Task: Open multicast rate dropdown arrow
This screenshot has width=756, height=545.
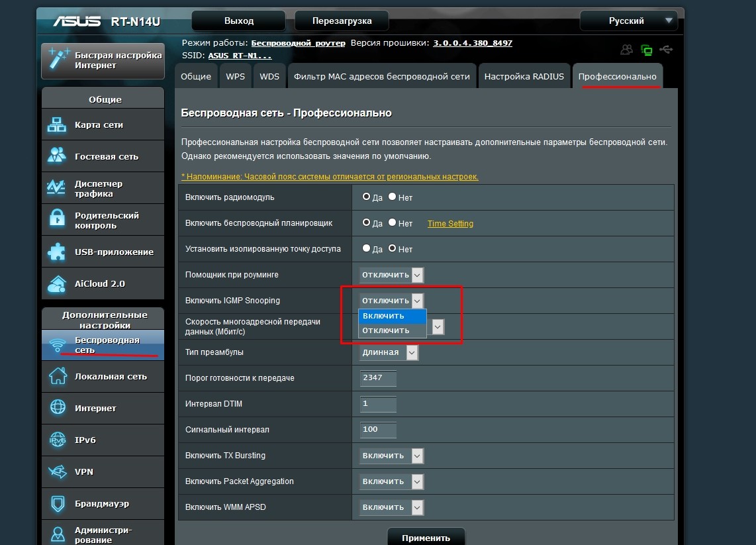Action: click(438, 326)
